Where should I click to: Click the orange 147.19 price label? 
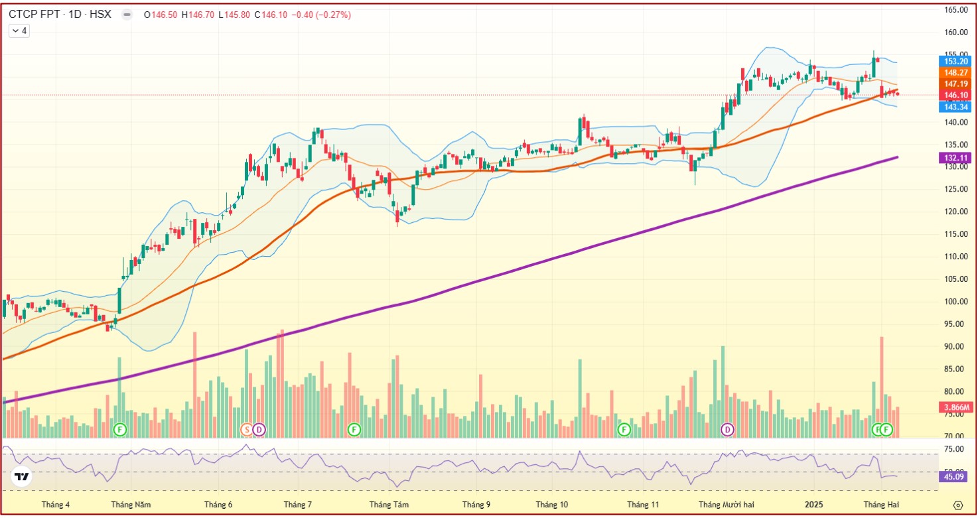click(957, 84)
